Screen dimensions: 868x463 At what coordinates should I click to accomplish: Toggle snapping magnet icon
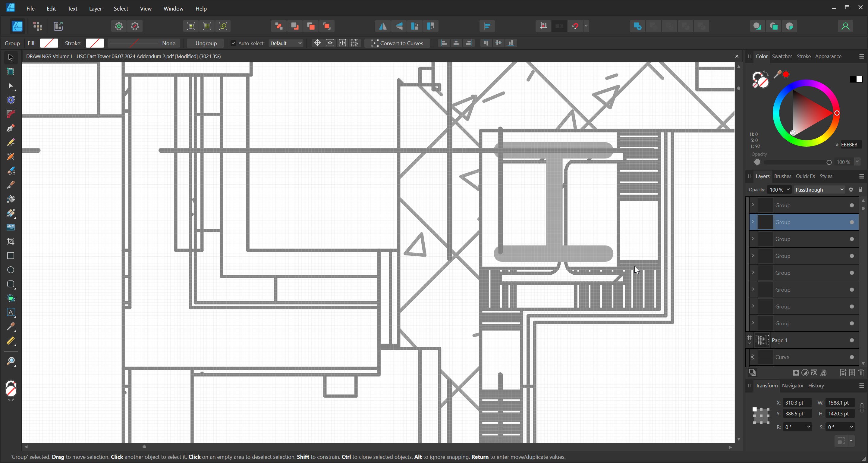tap(576, 26)
